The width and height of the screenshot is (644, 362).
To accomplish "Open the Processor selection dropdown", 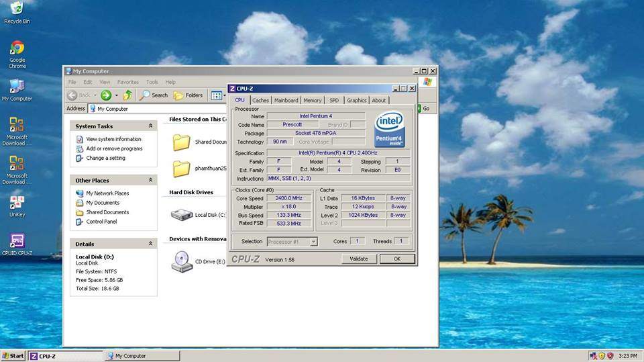I will [292, 241].
